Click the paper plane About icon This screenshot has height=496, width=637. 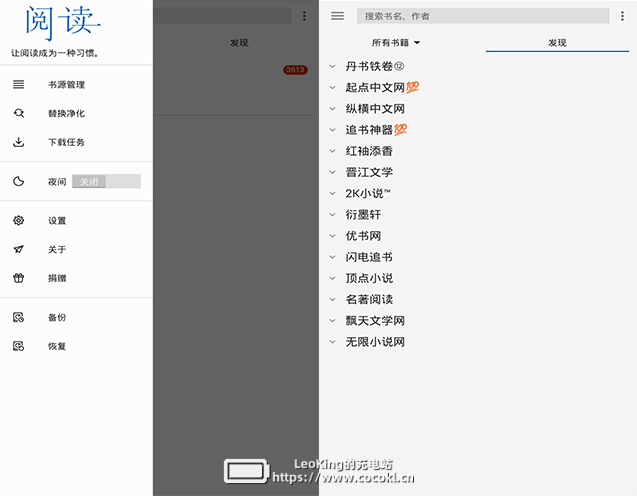coord(18,249)
